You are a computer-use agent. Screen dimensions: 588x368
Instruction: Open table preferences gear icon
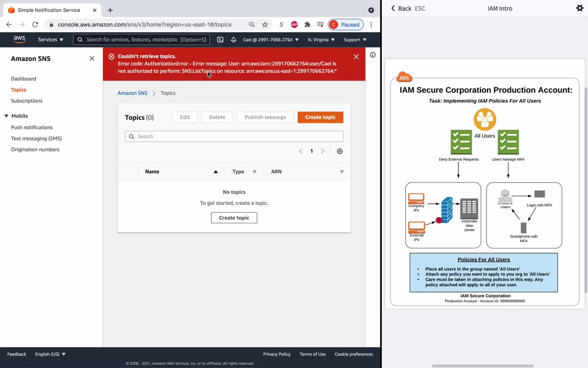pyautogui.click(x=339, y=151)
